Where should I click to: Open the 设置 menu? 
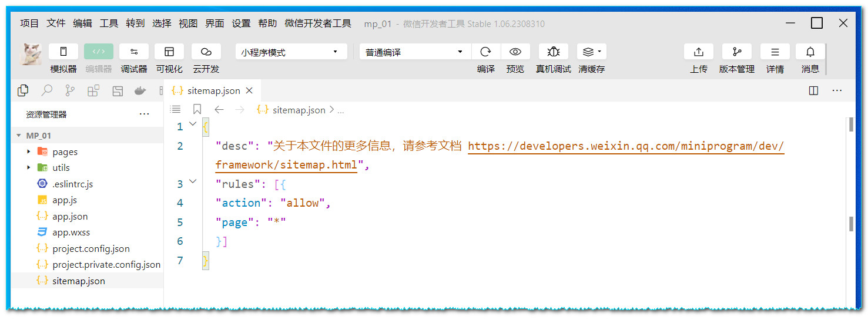(241, 23)
